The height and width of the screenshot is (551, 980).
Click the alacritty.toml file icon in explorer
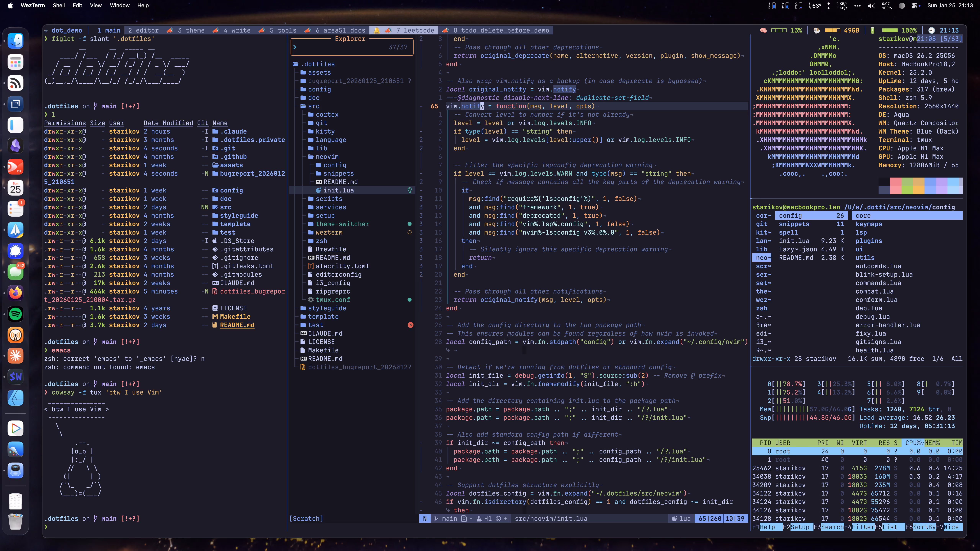[311, 266]
